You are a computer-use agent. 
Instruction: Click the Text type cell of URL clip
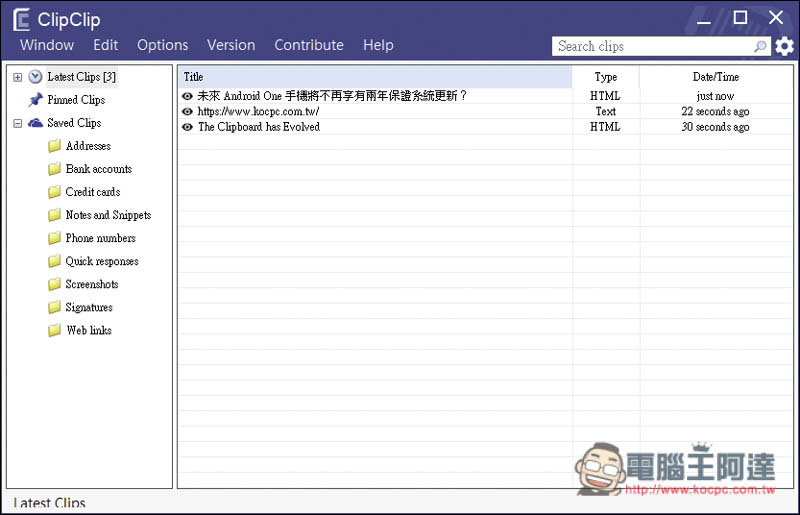(x=606, y=111)
